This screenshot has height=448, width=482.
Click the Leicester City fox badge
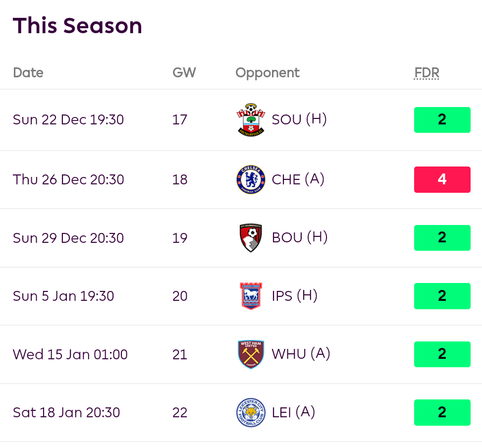click(x=251, y=412)
